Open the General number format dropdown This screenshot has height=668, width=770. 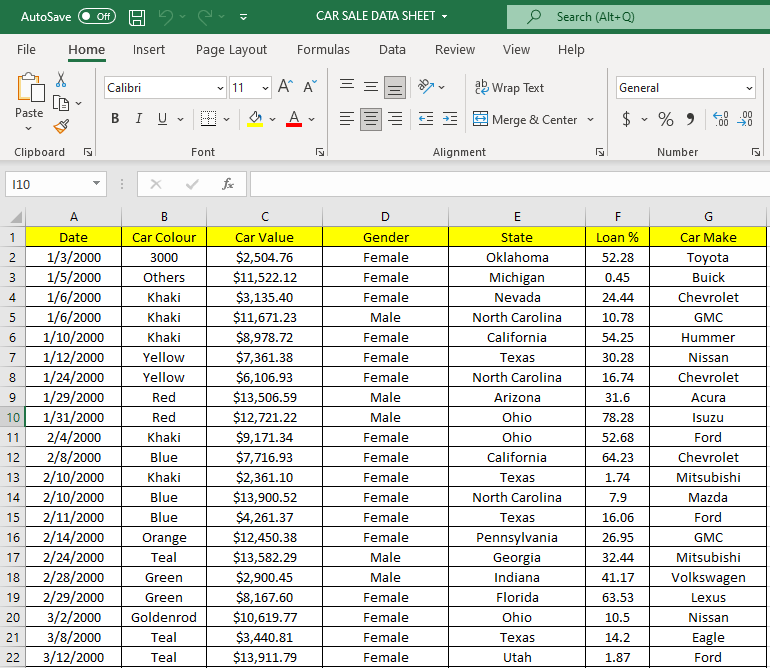pos(749,88)
